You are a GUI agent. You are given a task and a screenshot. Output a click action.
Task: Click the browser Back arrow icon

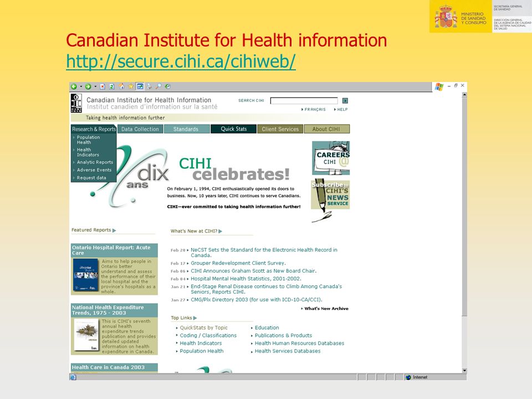coord(74,86)
